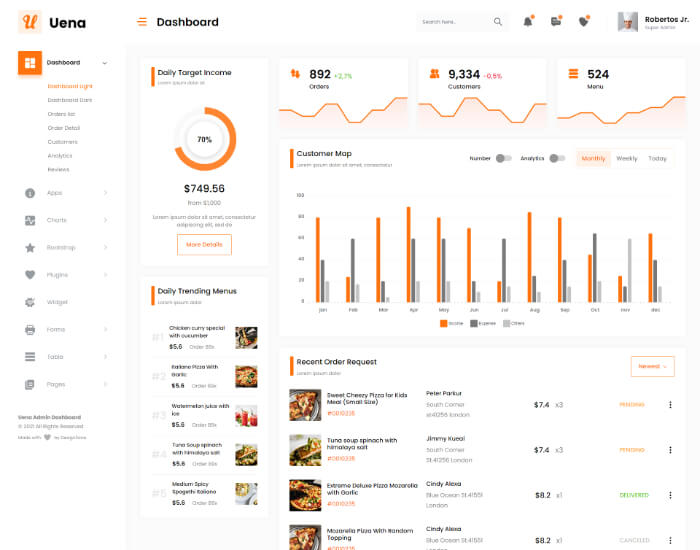Click the Uena logo icon
The image size is (700, 550).
pos(30,22)
